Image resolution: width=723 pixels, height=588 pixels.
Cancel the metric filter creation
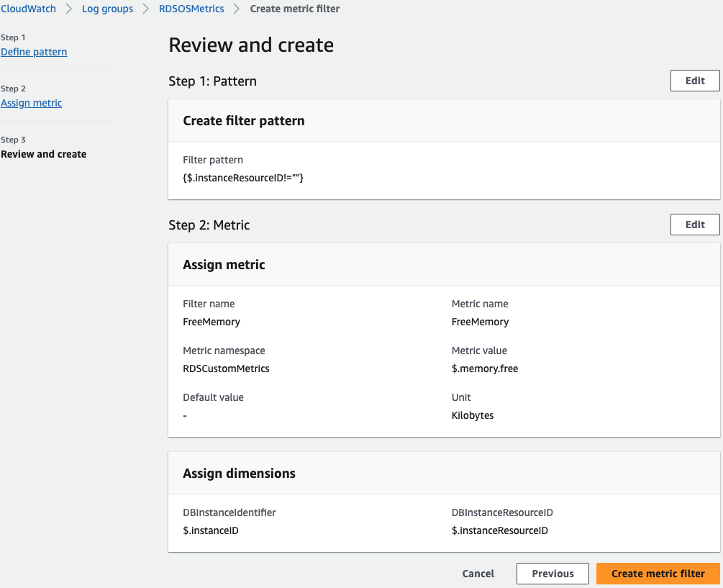478,574
